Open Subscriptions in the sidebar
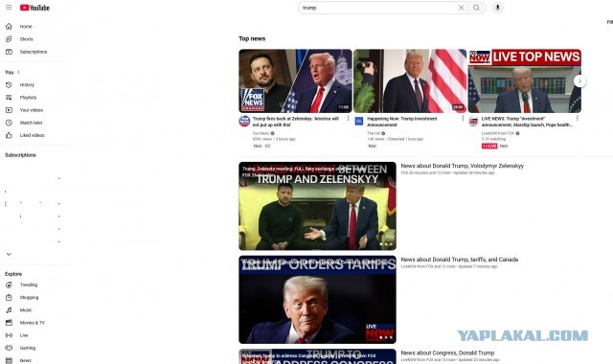613x364 pixels. tap(34, 52)
